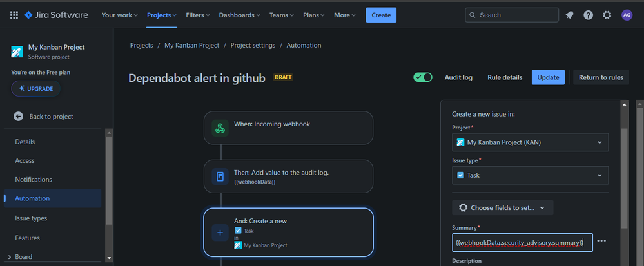This screenshot has width=644, height=266.
Task: Open the three-dot menu beside Summary field
Action: click(601, 241)
